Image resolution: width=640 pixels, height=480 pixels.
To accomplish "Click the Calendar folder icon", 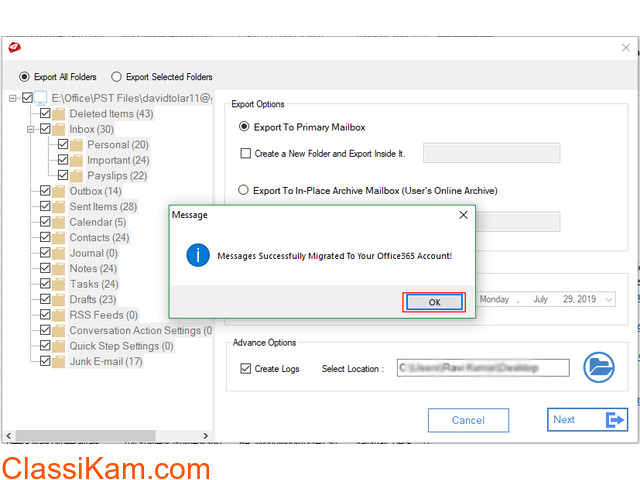I will 59,222.
